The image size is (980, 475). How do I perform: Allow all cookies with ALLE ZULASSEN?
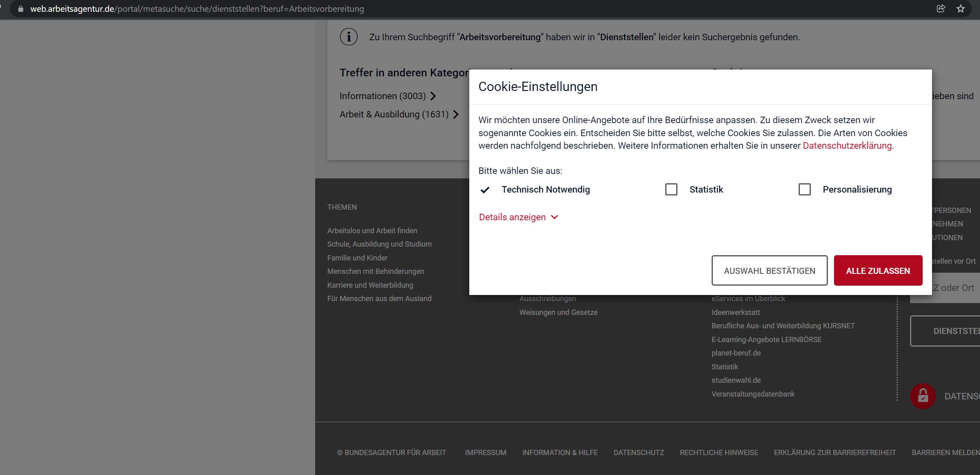coord(877,270)
